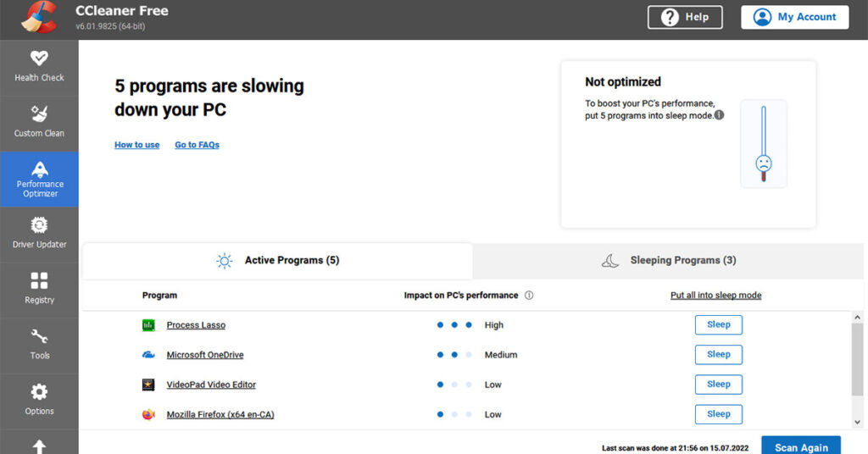Open Driver Updater in the sidebar
Viewport: 868px width, 454px height.
[39, 233]
